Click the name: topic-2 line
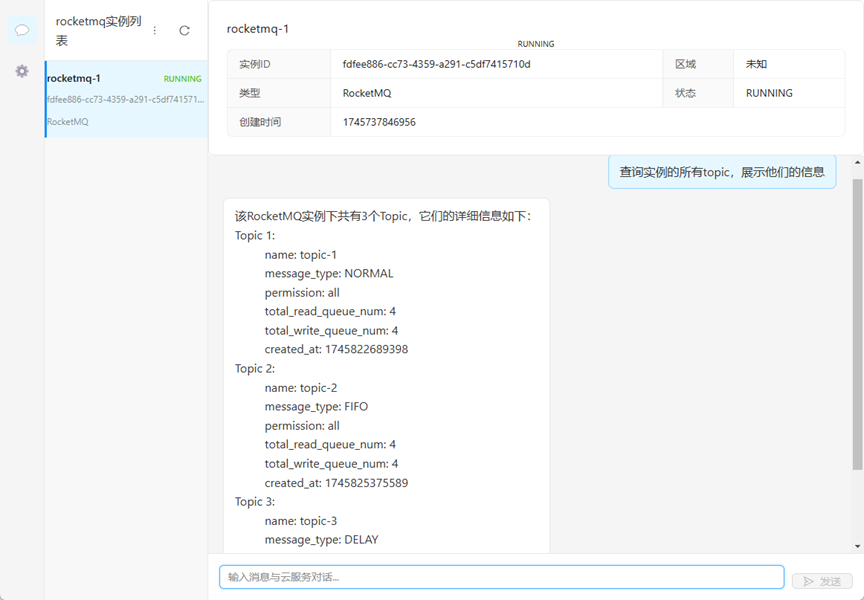Viewport: 864px width, 600px height. (x=301, y=388)
